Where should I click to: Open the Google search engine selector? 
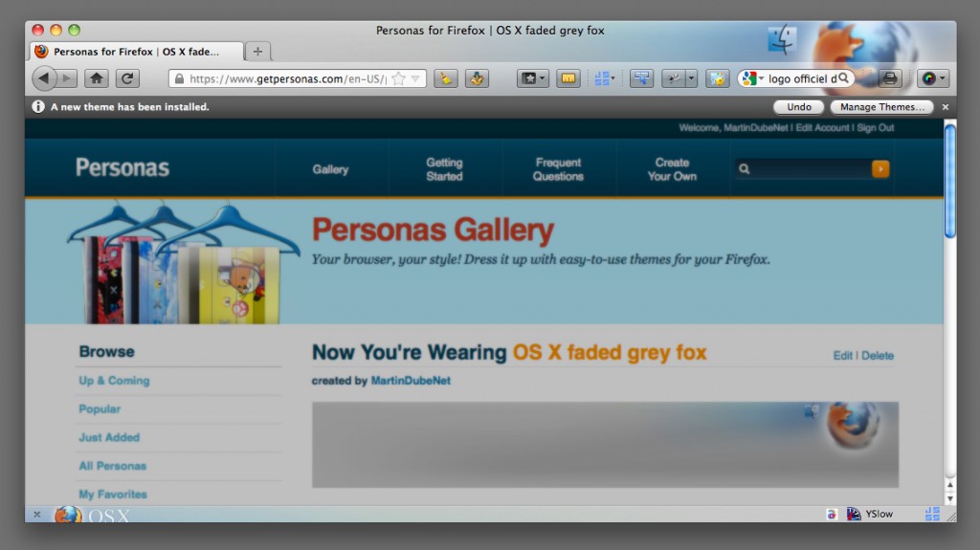click(753, 78)
